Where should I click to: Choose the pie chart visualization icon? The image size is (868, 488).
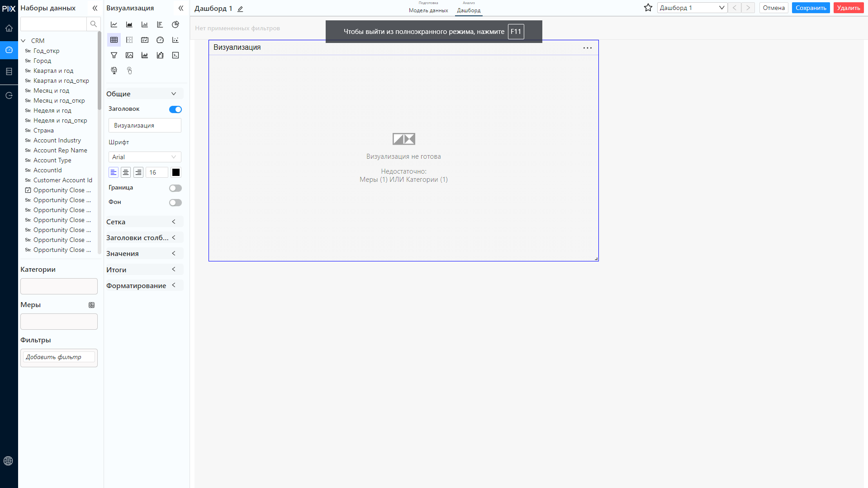(x=175, y=24)
